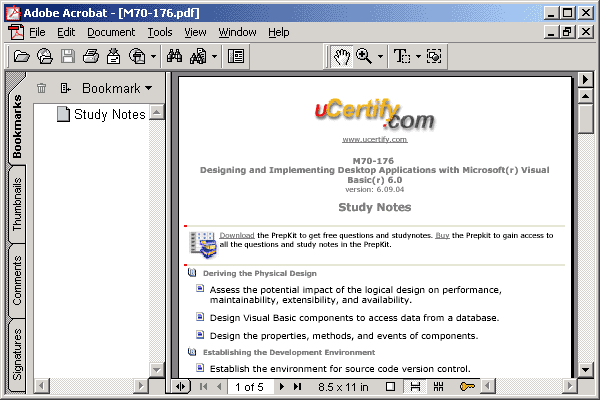Viewport: 600px width, 400px height.
Task: Click the Acrobat document icon in menu bar
Action: (x=16, y=32)
